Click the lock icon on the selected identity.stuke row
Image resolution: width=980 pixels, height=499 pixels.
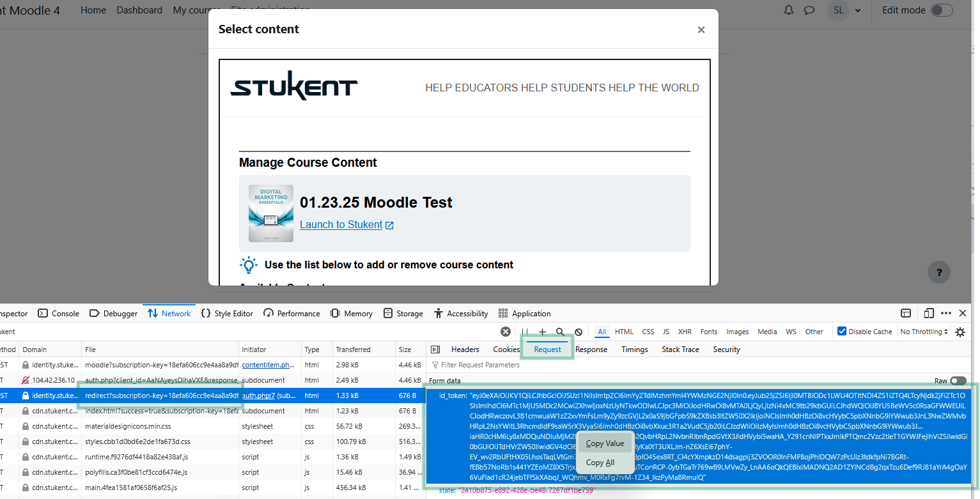(x=26, y=395)
